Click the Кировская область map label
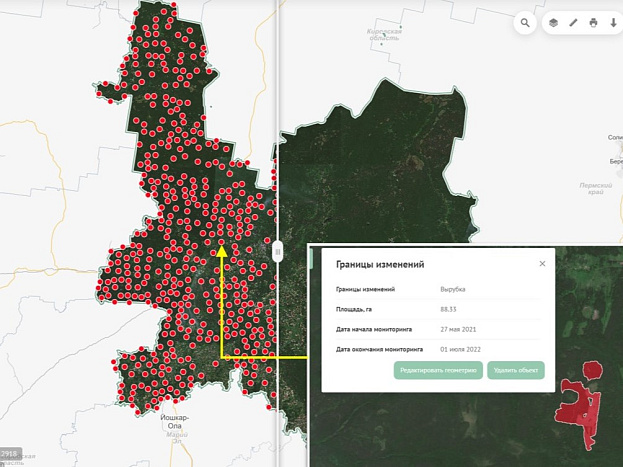623x467 pixels. (384, 35)
